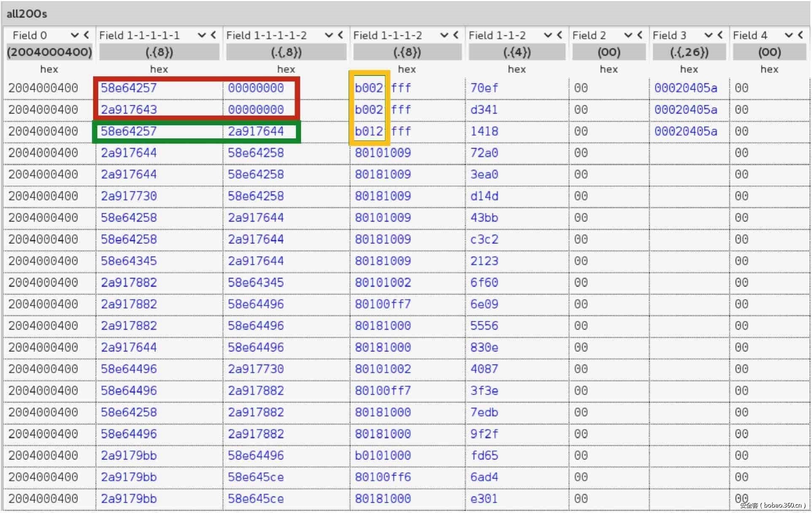Click the (.{,26}) regex box
Screen dimensions: 812x513
(689, 52)
